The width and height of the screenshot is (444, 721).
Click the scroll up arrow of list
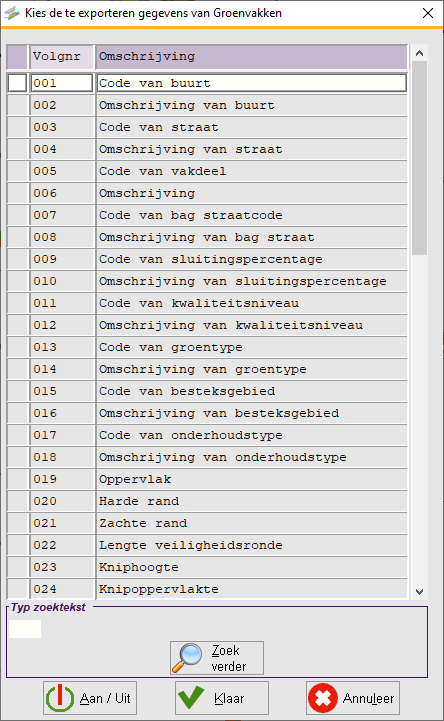[x=419, y=53]
